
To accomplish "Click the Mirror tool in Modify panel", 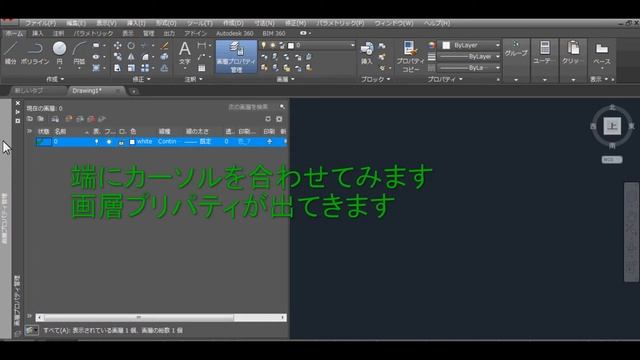I will [x=131, y=57].
